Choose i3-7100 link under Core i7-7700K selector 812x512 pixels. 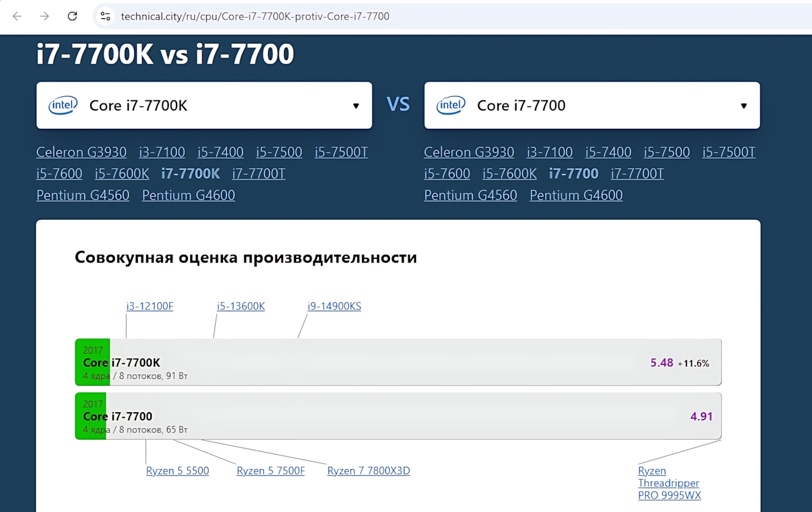click(162, 152)
